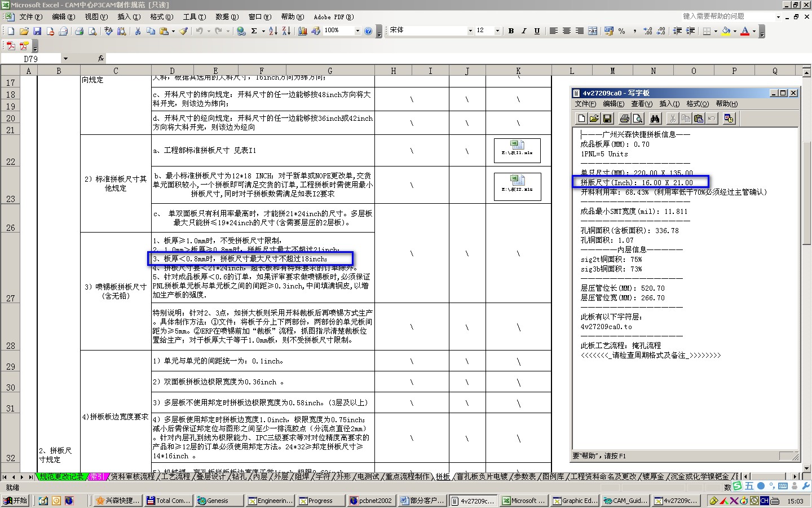The height and width of the screenshot is (508, 812).
Task: Click the Save icon in WordPad toolbar
Action: (607, 119)
